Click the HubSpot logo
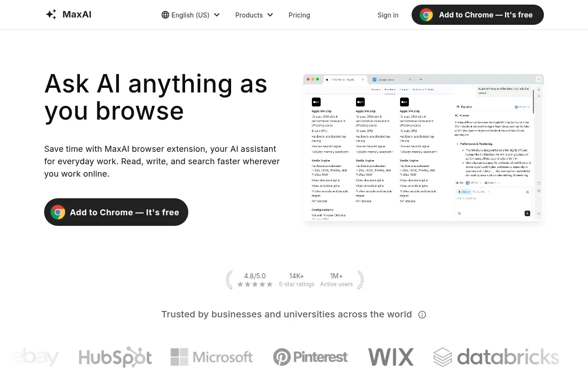The height and width of the screenshot is (368, 588). [115, 357]
